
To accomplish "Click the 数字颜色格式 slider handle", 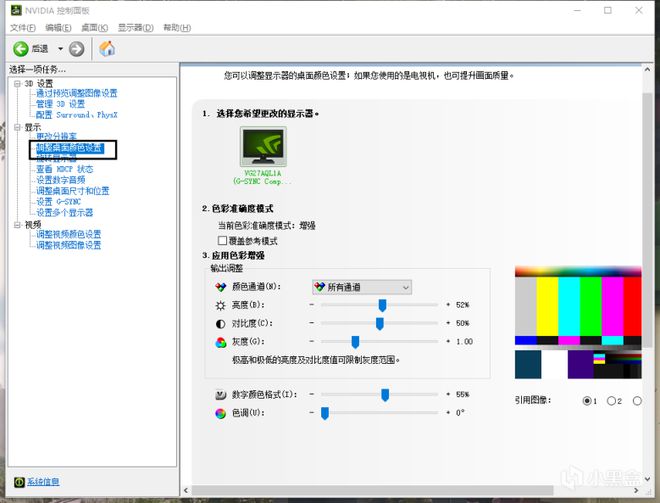I will pos(385,395).
